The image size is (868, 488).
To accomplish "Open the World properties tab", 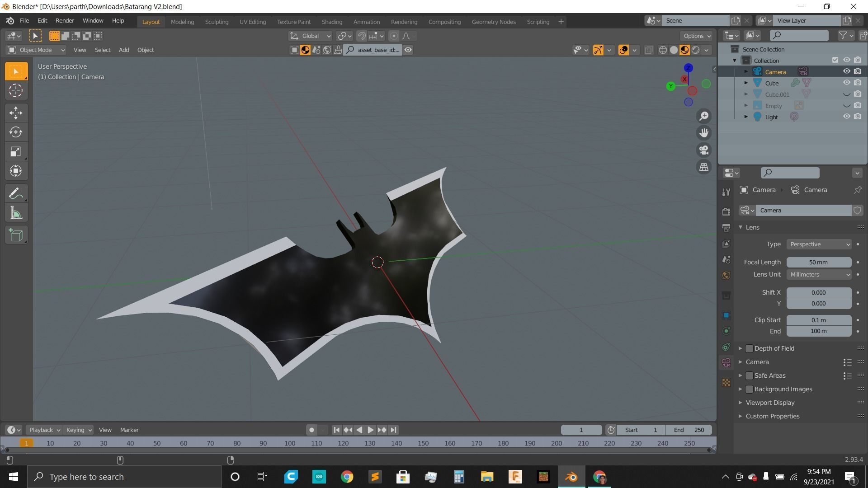I will (x=726, y=276).
